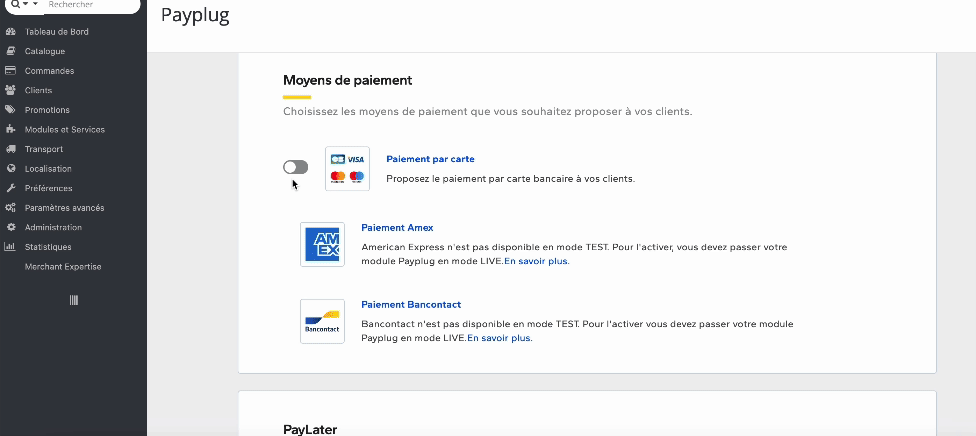
Task: Collapse the sidebar with bars icon
Action: tap(73, 300)
